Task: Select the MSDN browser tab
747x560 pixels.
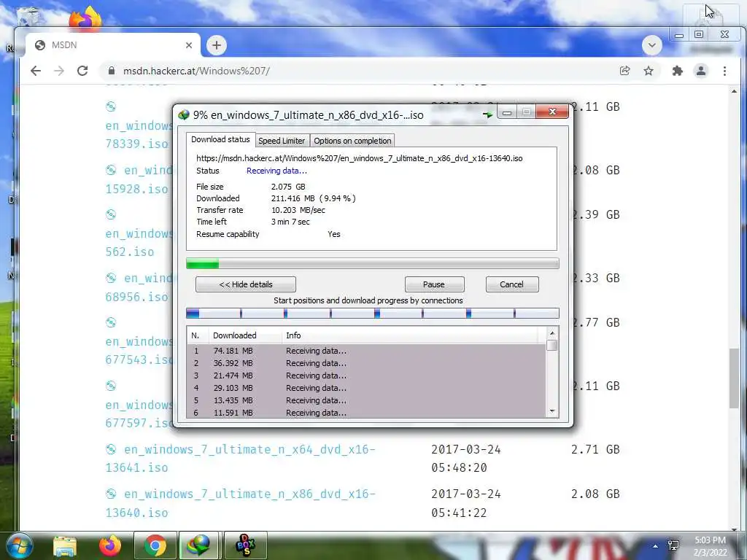Action: [x=113, y=44]
